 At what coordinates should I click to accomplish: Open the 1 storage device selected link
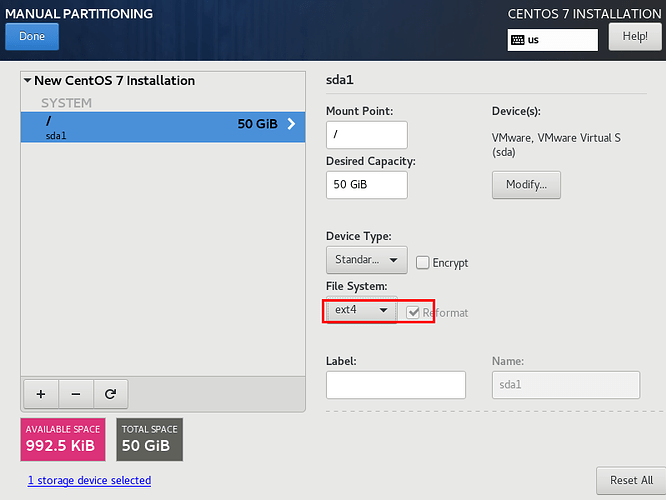(89, 480)
